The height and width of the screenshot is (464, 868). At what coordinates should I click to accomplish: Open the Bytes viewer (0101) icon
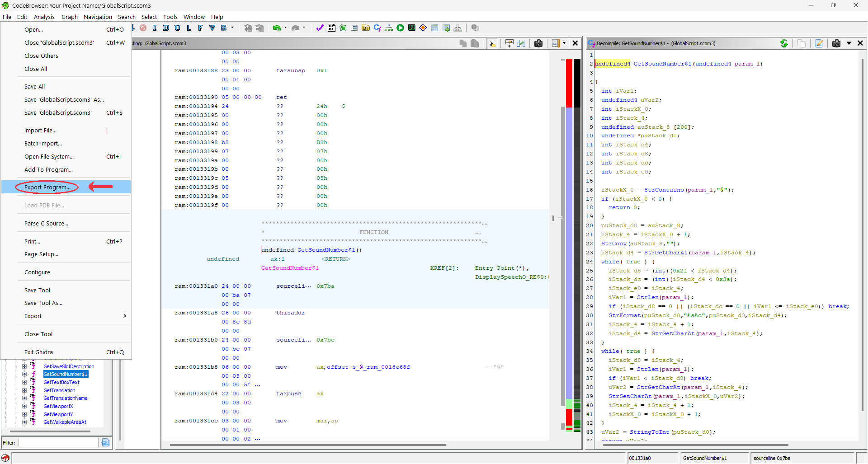(331, 28)
